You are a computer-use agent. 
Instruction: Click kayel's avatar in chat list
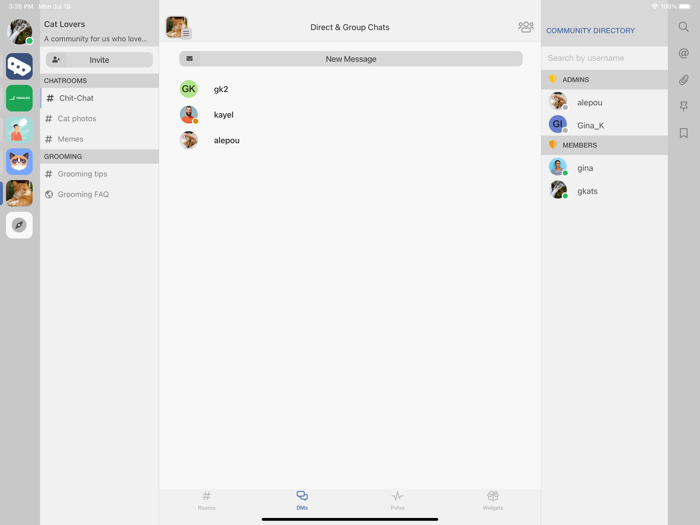tap(189, 115)
